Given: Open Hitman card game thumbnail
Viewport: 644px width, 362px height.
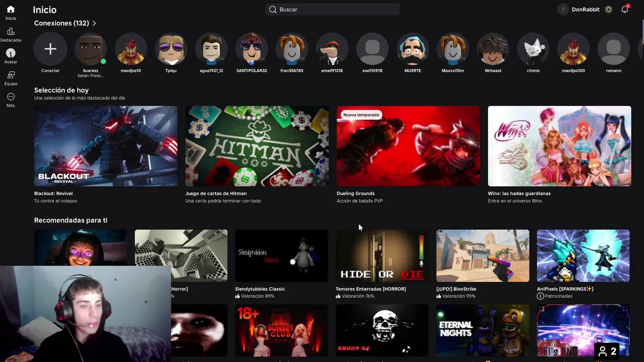Looking at the screenshot, I should (x=257, y=146).
